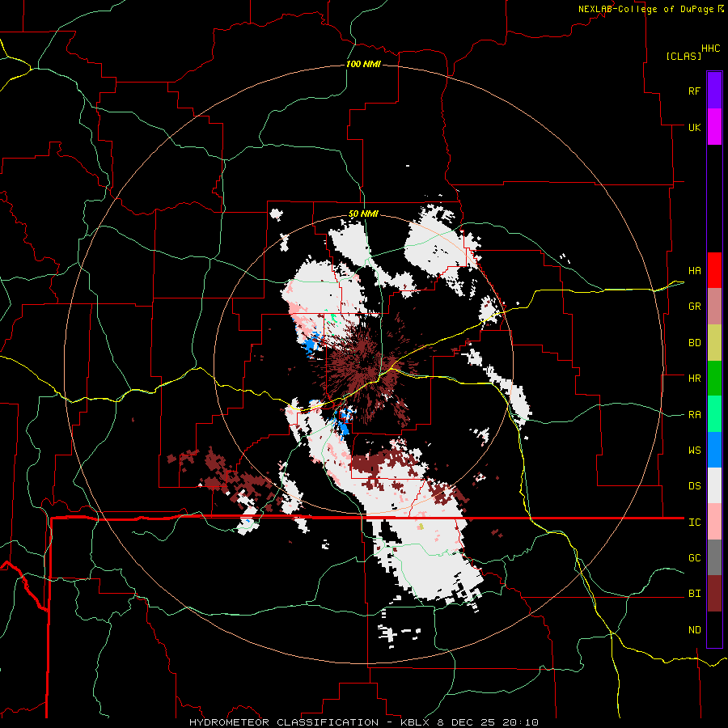728x728 pixels.
Task: Click the RF purple legend swatch
Action: click(x=714, y=91)
